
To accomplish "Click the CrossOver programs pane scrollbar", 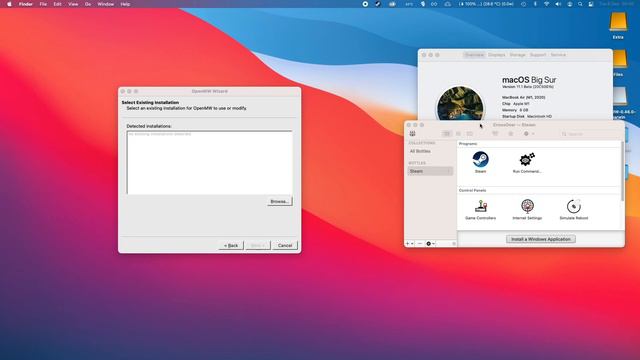I will tap(622, 171).
